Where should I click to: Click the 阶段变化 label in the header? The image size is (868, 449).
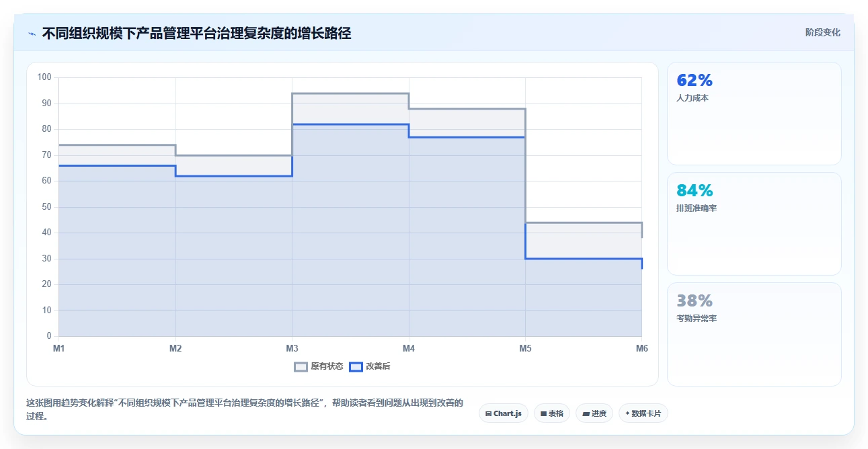pyautogui.click(x=822, y=32)
